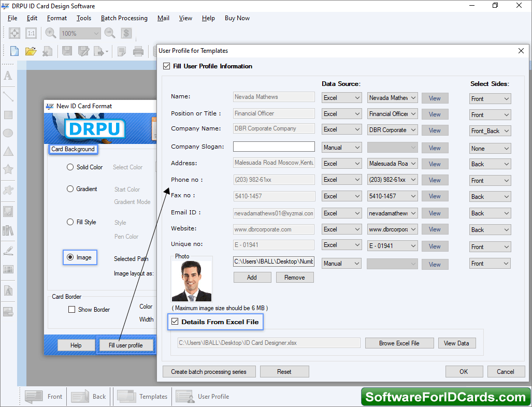
Task: Click the Open folder icon in toolbar
Action: [x=31, y=51]
